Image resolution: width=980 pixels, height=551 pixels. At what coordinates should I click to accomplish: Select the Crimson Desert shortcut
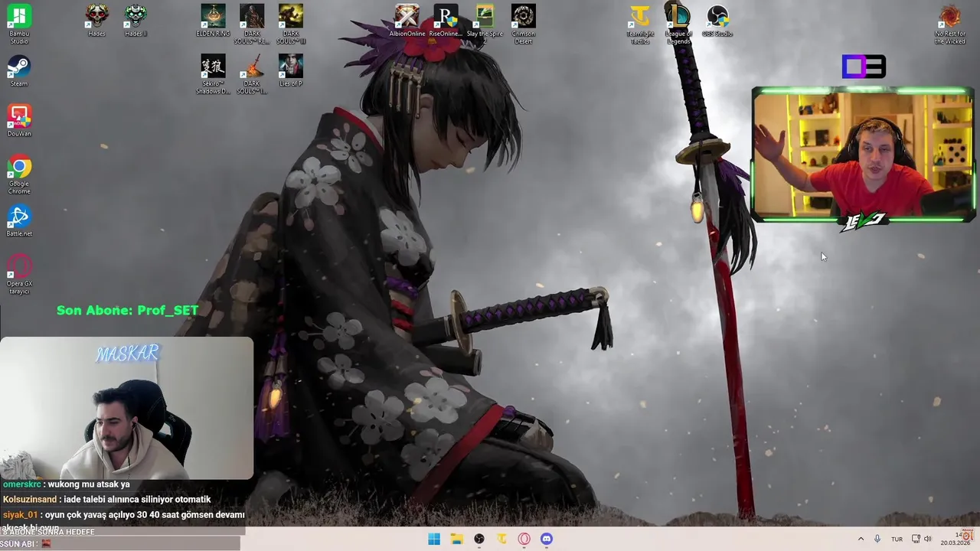(524, 24)
